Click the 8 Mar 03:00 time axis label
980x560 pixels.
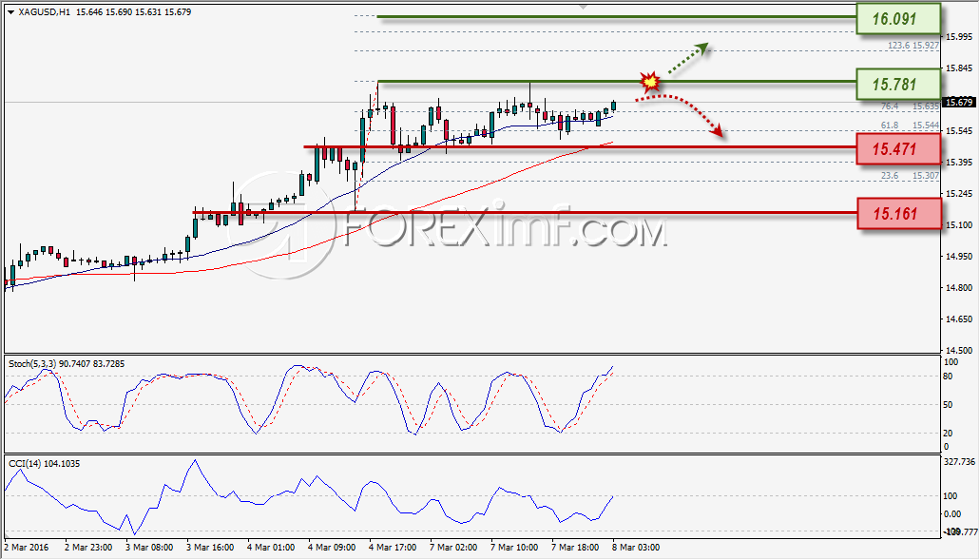(x=636, y=548)
